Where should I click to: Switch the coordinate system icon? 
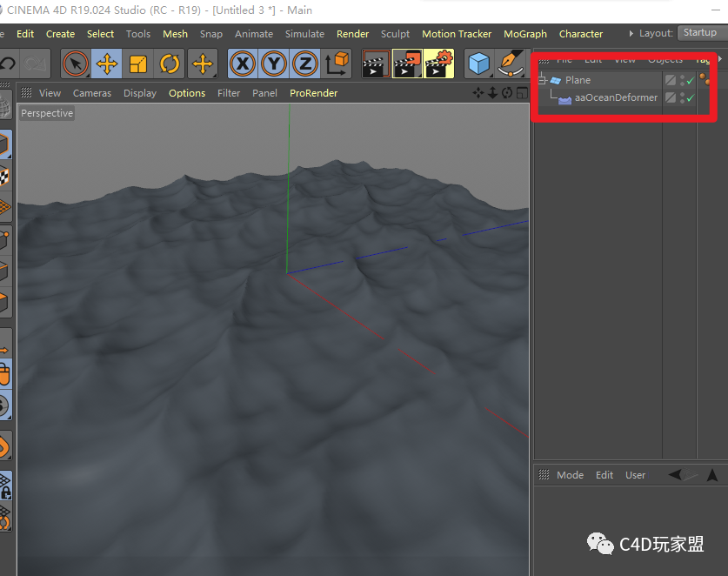point(337,64)
